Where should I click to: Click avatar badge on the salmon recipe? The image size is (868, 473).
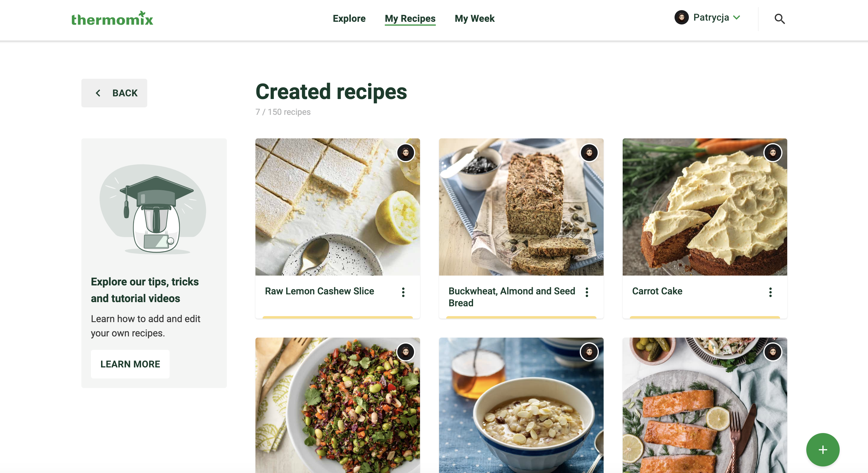(x=772, y=352)
